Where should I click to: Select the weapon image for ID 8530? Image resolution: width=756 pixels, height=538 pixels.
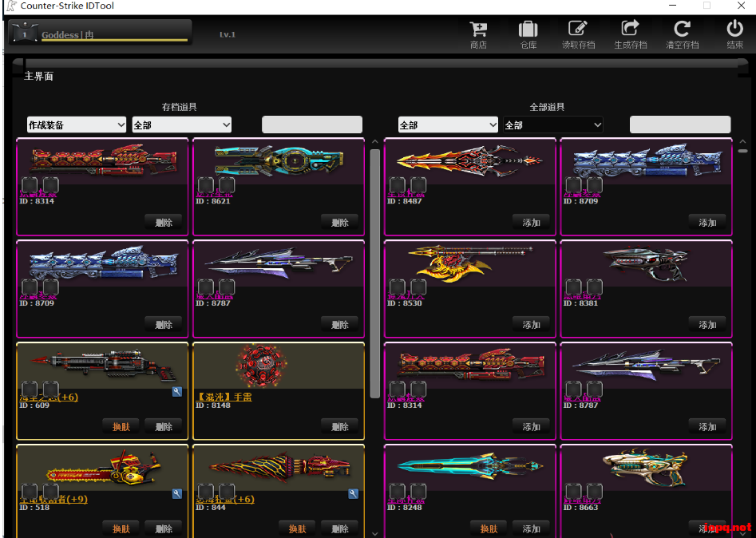470,263
